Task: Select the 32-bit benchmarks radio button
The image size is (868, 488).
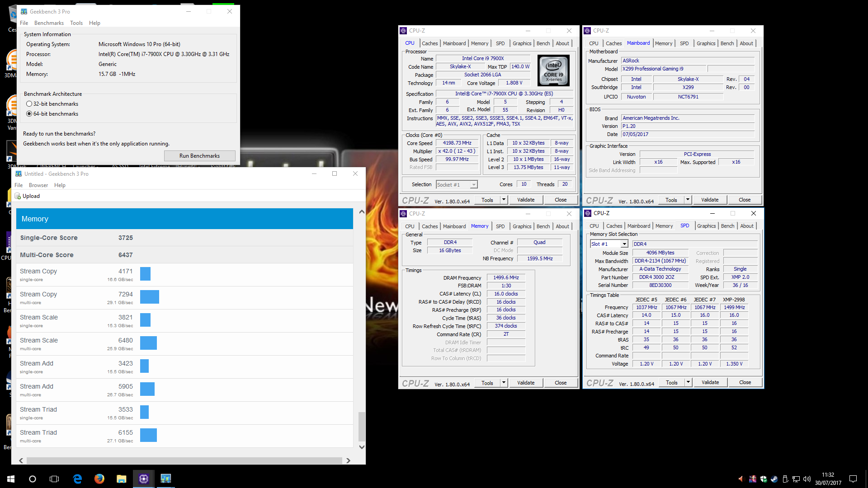Action: pos(29,104)
